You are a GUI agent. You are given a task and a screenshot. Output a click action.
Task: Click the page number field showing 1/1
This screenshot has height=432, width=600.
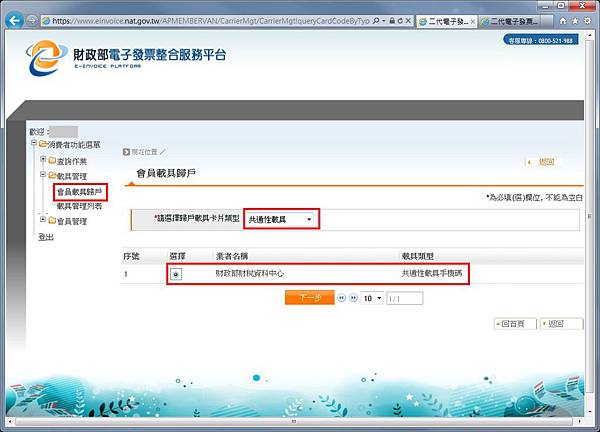coord(404,298)
